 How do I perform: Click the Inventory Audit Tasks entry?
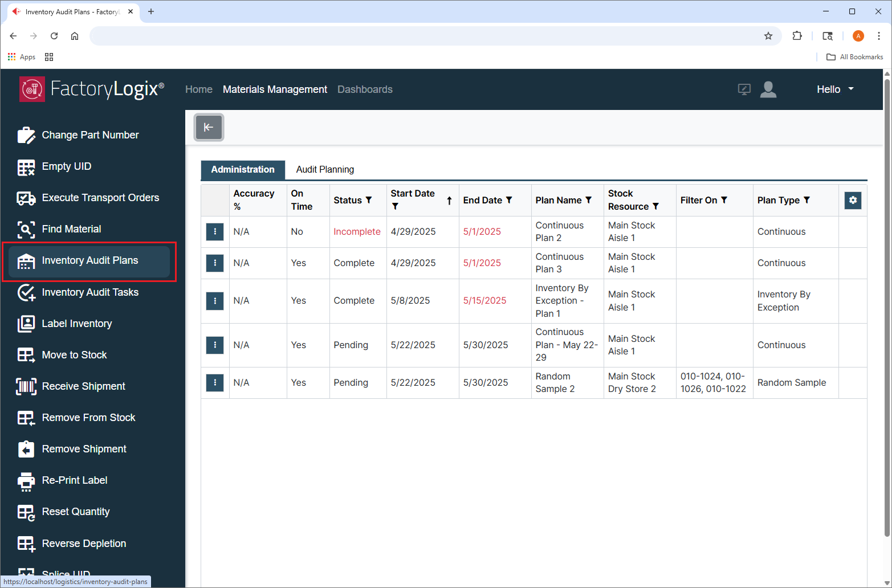pyautogui.click(x=90, y=292)
